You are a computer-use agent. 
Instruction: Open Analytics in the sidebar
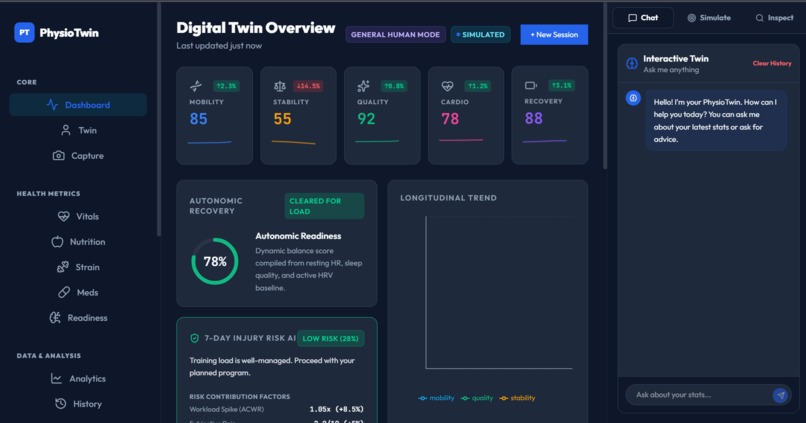click(x=78, y=378)
